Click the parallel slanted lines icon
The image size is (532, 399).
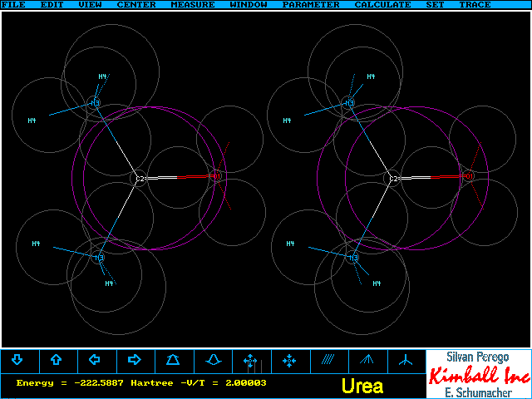[x=328, y=359]
